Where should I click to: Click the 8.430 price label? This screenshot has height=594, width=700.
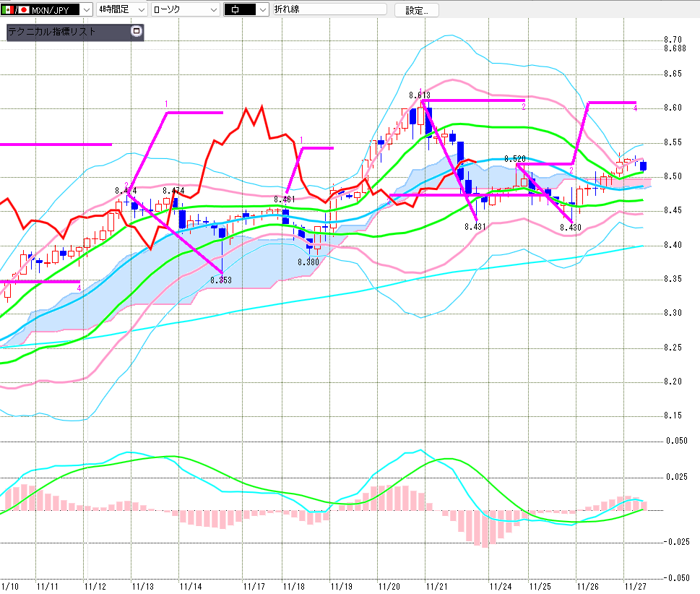point(570,228)
